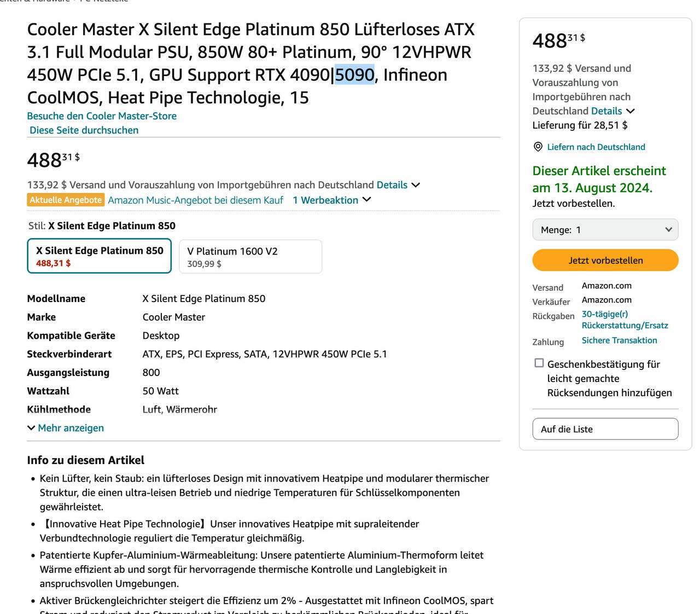Expand the chevron beside Details under the main price

pos(416,185)
